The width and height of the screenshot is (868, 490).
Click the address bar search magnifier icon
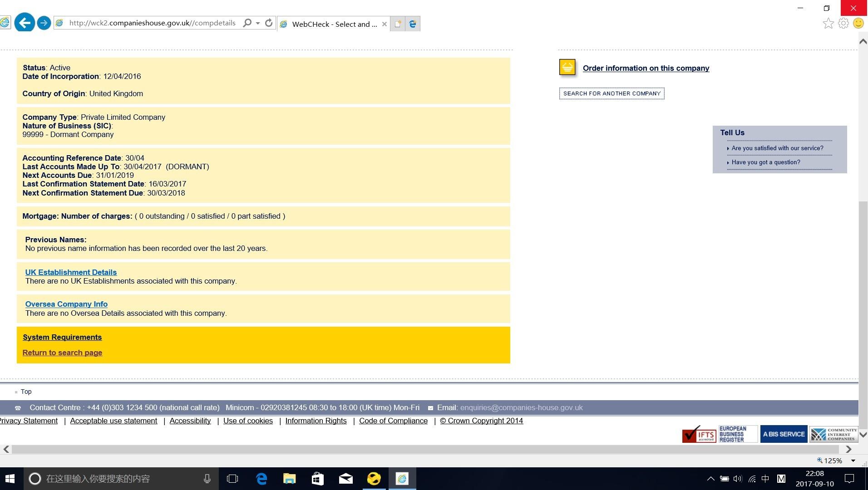[x=247, y=23]
